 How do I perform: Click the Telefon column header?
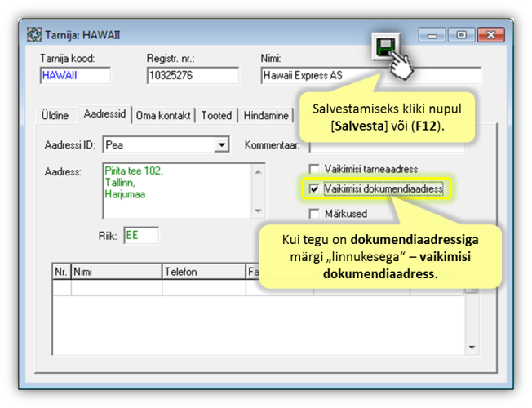point(203,271)
